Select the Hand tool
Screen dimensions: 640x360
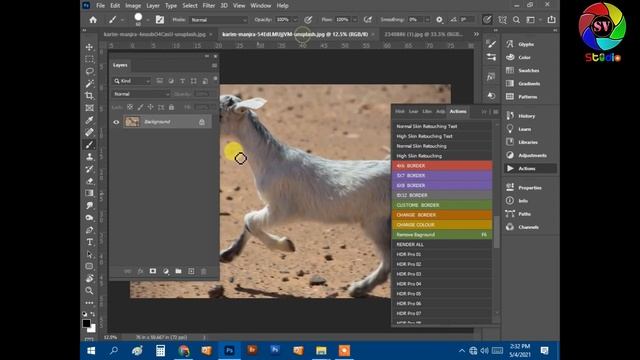click(x=89, y=278)
